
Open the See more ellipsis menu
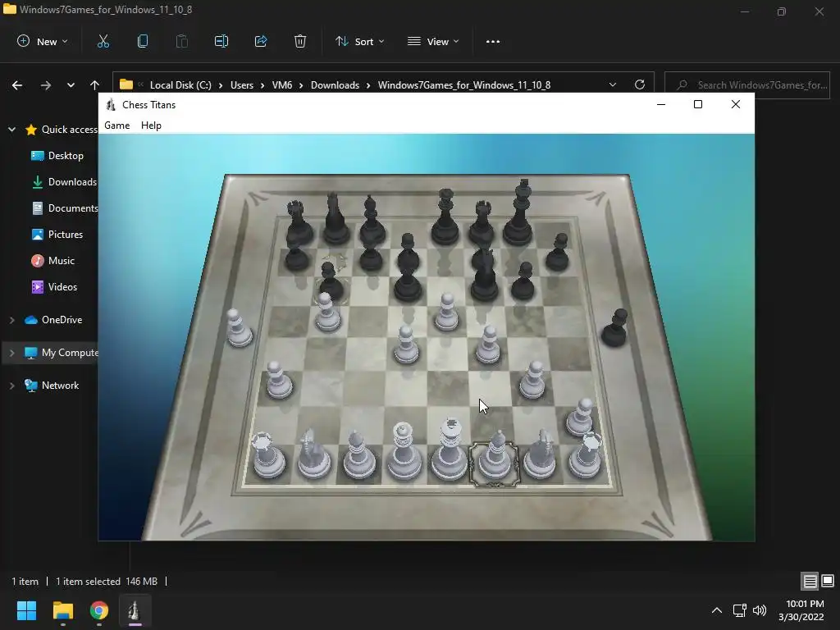[493, 41]
